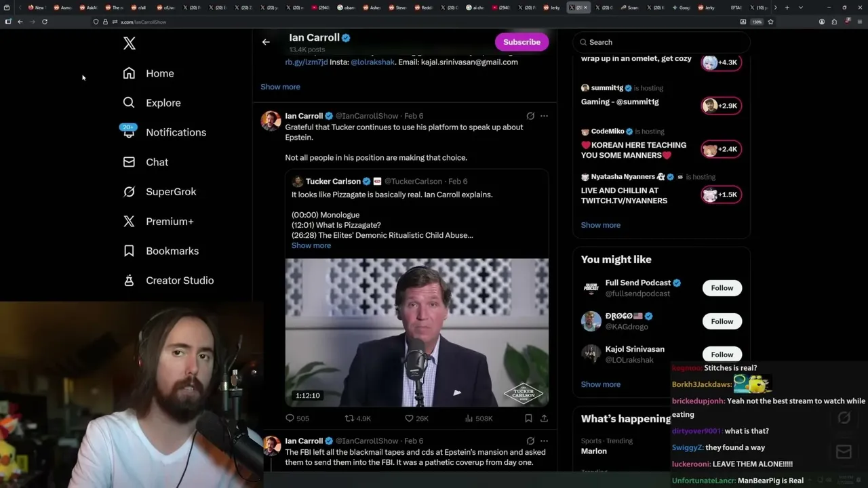Viewport: 868px width, 488px height.
Task: Click the browser back arrow
Action: 20,22
